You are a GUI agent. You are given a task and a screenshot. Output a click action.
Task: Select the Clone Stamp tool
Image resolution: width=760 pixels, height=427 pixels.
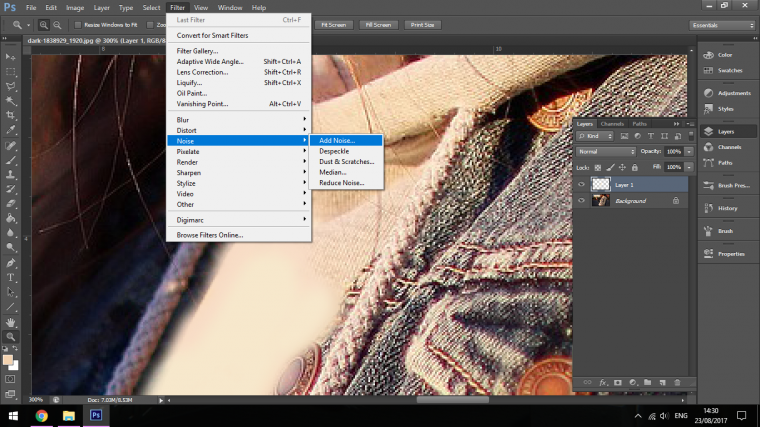tap(10, 174)
